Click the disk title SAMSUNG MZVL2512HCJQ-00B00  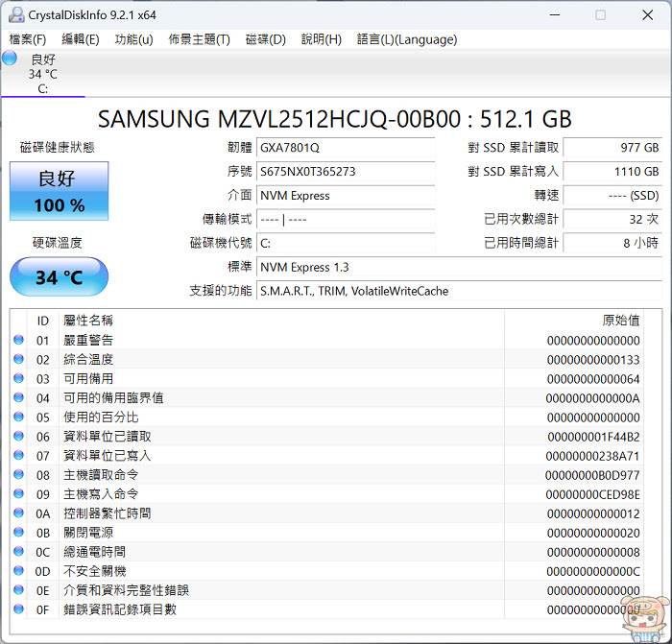point(279,119)
